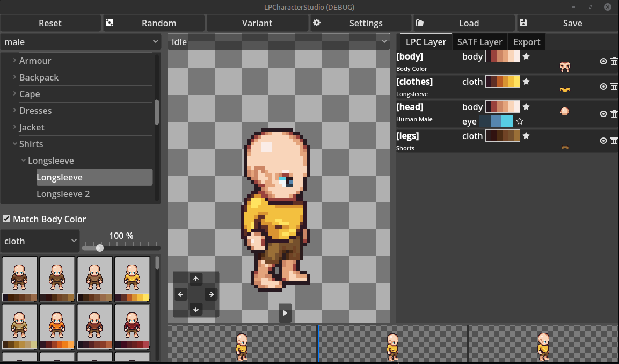Select the highlighted middle animation frame
Screen dimensions: 619x364
tap(392, 344)
